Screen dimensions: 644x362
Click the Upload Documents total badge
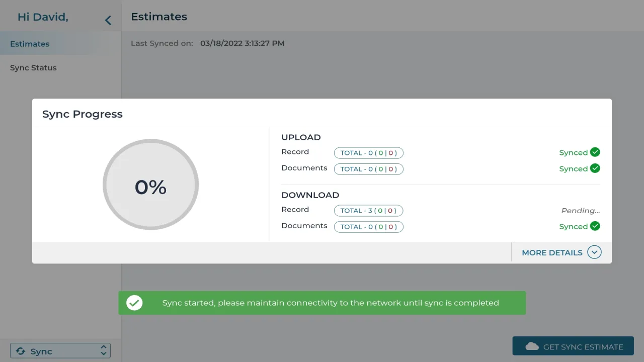pyautogui.click(x=369, y=169)
